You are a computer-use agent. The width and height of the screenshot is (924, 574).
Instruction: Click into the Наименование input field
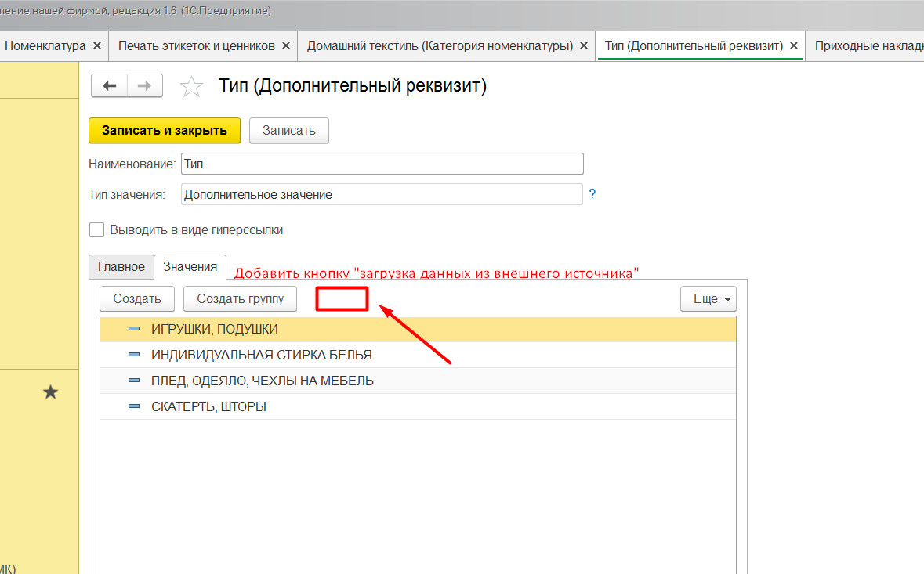[382, 164]
